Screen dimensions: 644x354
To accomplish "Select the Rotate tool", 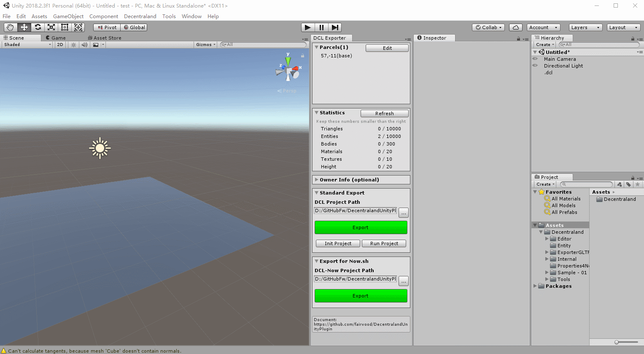I will click(x=38, y=27).
